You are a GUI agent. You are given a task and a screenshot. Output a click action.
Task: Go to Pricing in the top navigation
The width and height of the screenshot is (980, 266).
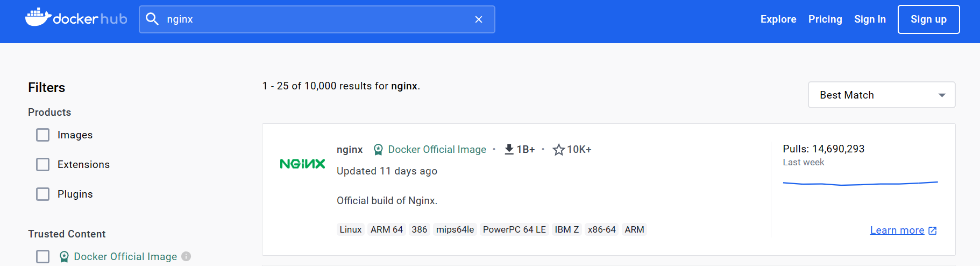click(825, 19)
